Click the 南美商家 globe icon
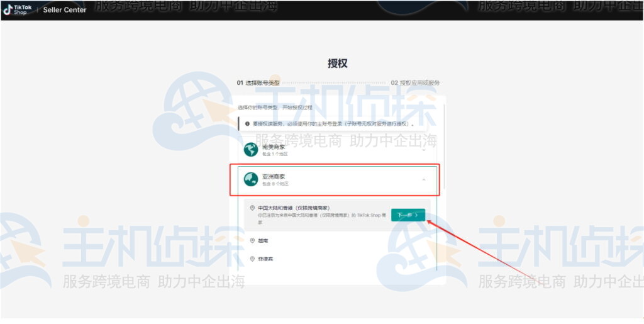The image size is (644, 324). coord(250,150)
